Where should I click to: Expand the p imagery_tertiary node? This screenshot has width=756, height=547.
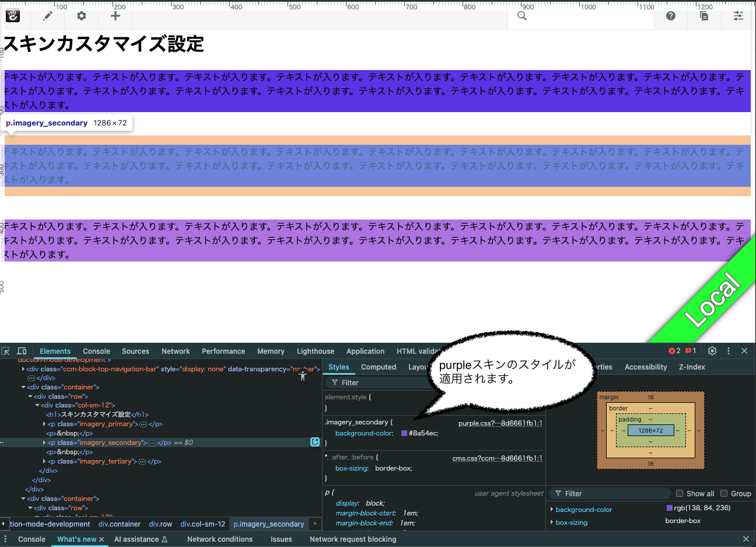(44, 461)
